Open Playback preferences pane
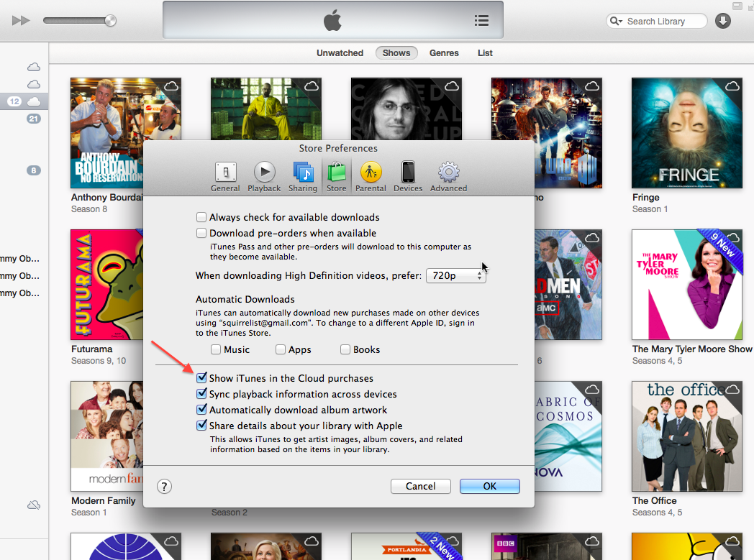754x560 pixels. 264,177
